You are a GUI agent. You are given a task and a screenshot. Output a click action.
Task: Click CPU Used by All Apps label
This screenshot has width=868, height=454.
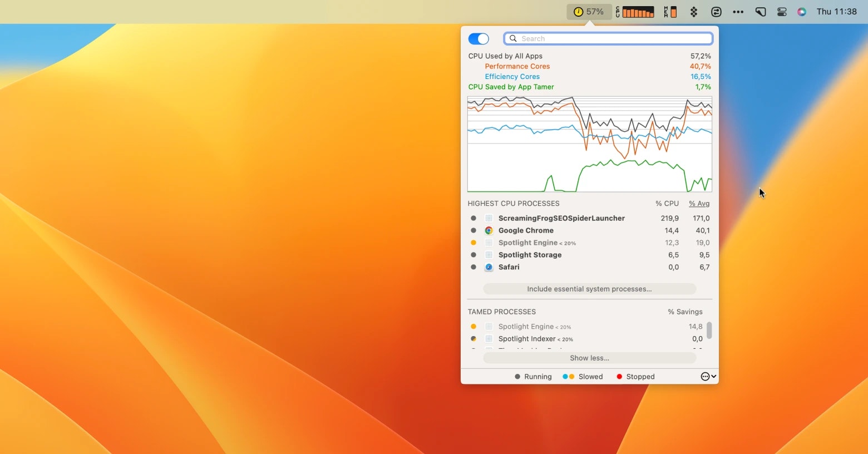[505, 56]
